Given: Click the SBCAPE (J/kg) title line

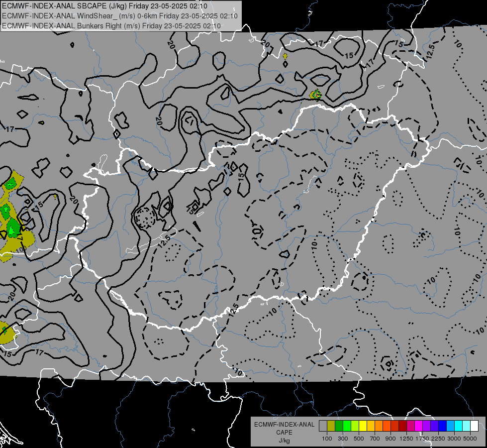Looking at the screenshot, I should (x=104, y=6).
